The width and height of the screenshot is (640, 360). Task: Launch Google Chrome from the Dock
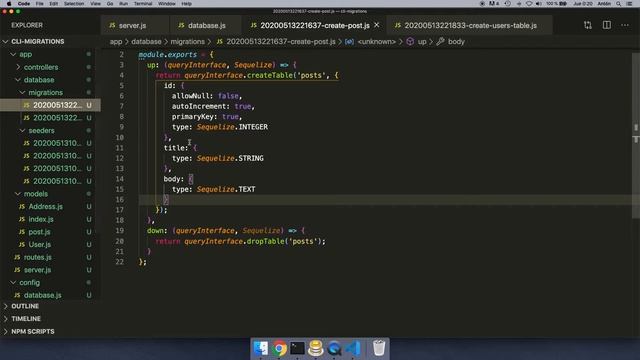click(x=279, y=348)
